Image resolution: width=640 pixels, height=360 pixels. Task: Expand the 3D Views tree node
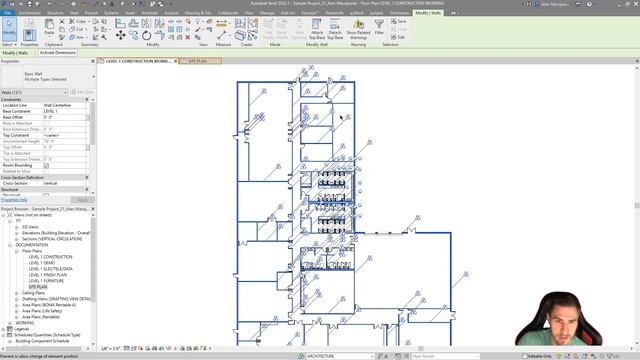[17, 227]
